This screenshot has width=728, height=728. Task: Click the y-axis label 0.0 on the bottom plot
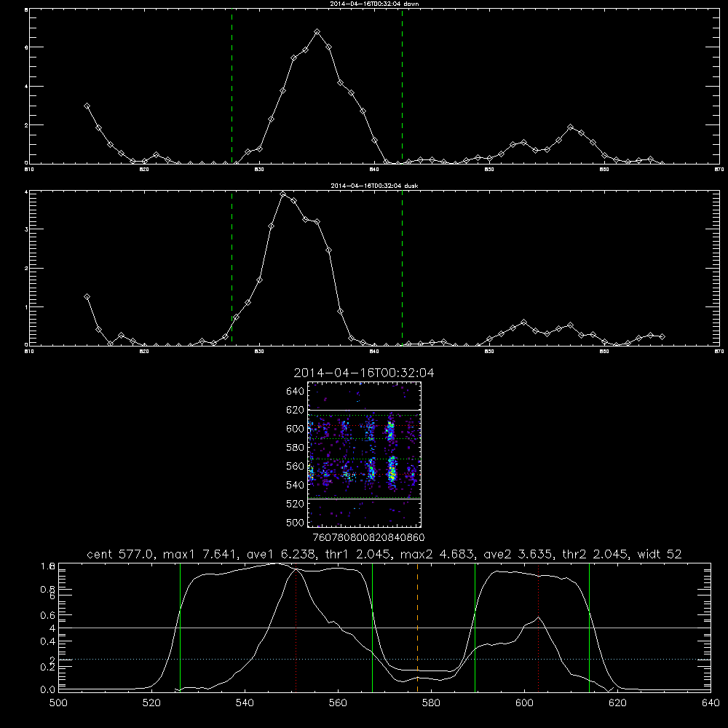[48, 689]
